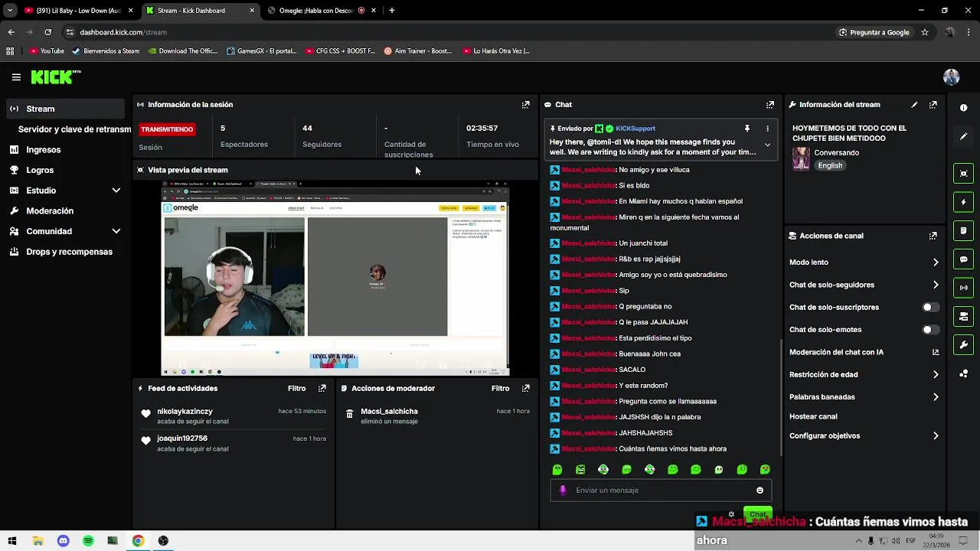Toggle the wrench widget icon in right bar

click(963, 345)
